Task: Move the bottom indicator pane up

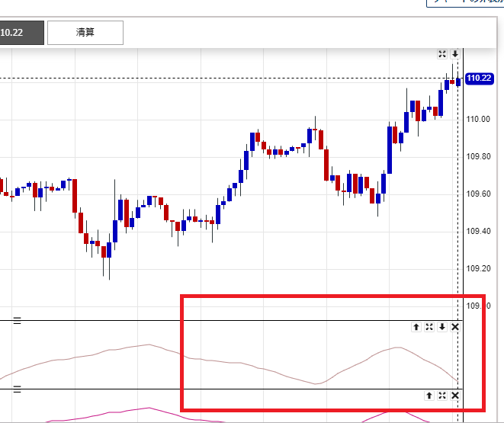Action: 429,396
